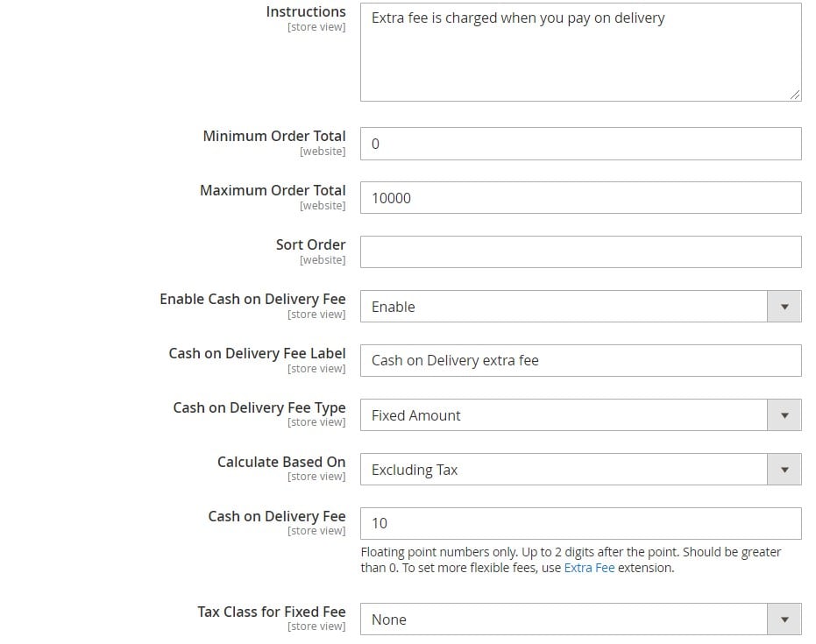Click the Calculate Based On label
This screenshot has width=816, height=644.
tap(281, 462)
